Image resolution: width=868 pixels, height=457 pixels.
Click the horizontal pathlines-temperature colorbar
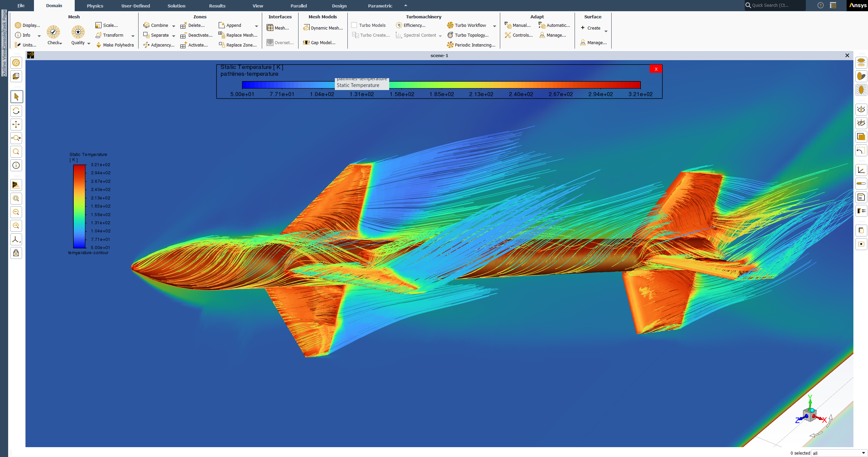(x=441, y=85)
